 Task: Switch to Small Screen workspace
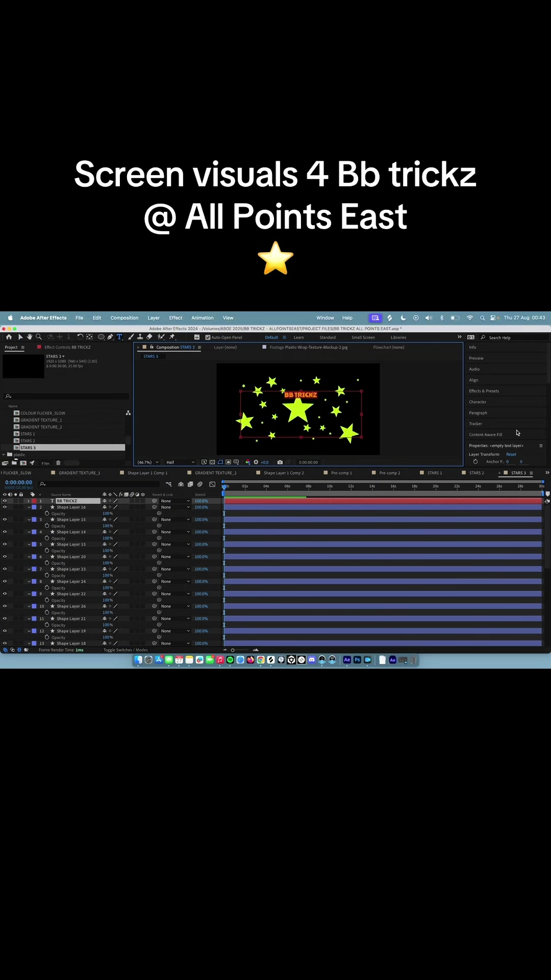pos(363,337)
